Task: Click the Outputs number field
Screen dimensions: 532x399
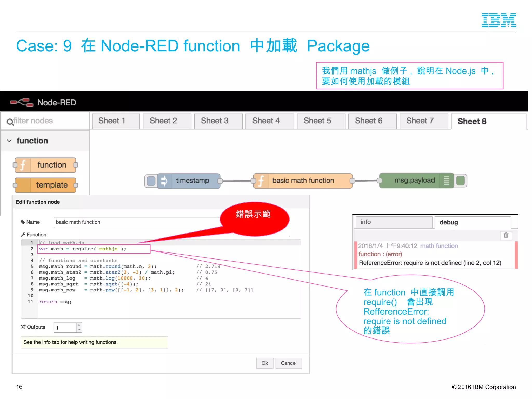Action: point(65,328)
